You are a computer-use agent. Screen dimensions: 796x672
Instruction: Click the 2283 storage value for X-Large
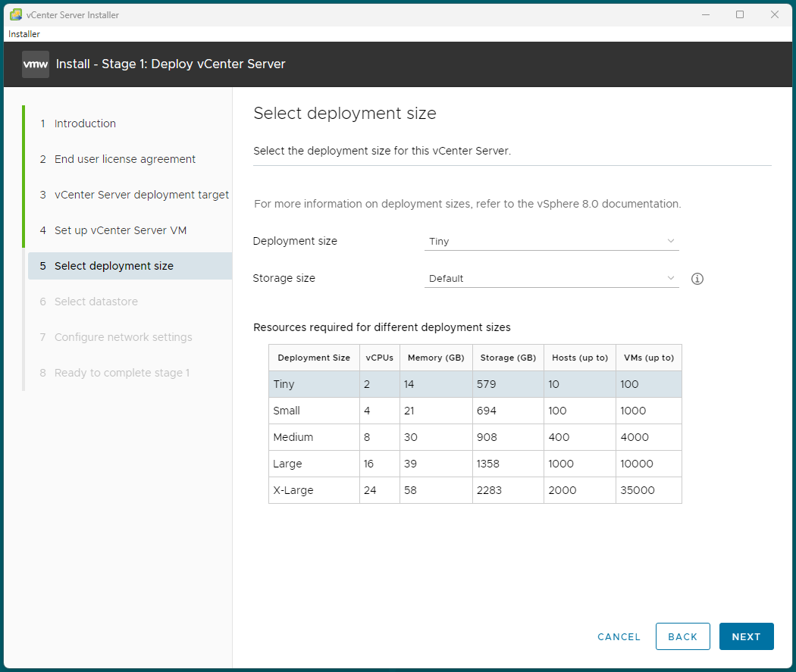(489, 490)
